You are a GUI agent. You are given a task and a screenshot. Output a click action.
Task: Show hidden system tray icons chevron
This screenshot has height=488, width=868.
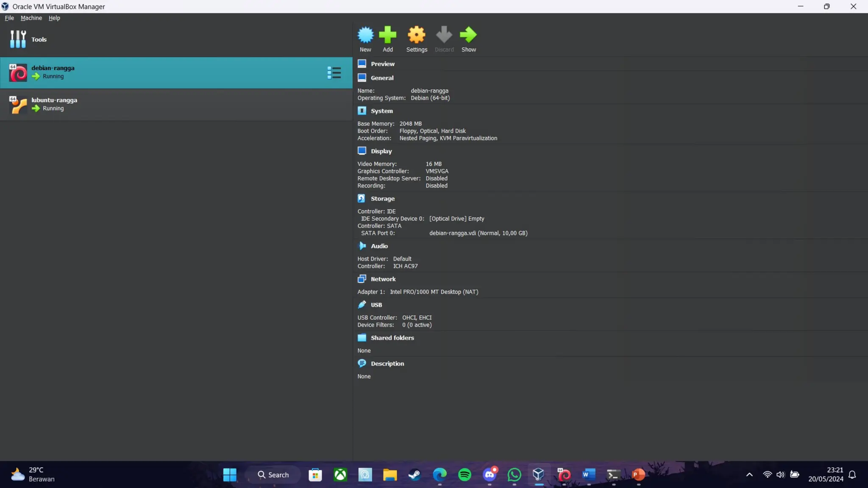(749, 474)
